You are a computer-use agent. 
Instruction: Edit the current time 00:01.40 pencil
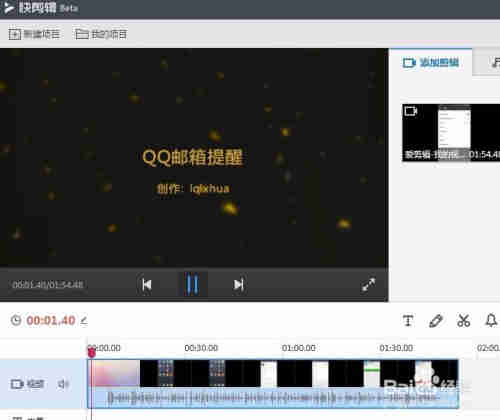pos(84,321)
